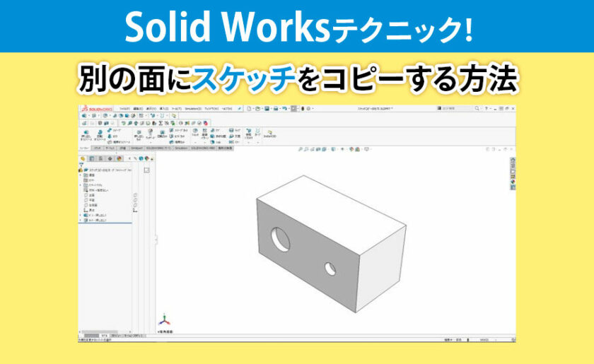Open the dropdown arrow under Fillet (フィレット)
The height and width of the screenshot is (364, 594).
[195, 142]
